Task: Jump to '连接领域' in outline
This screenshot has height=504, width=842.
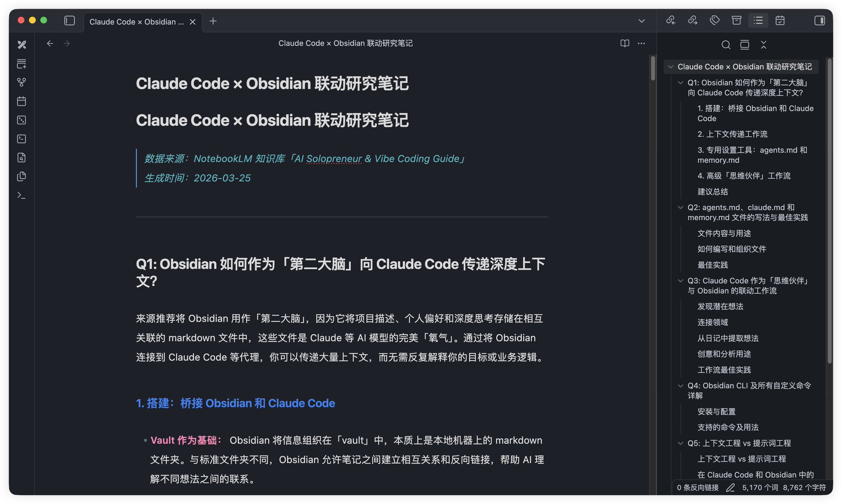Action: click(x=712, y=322)
